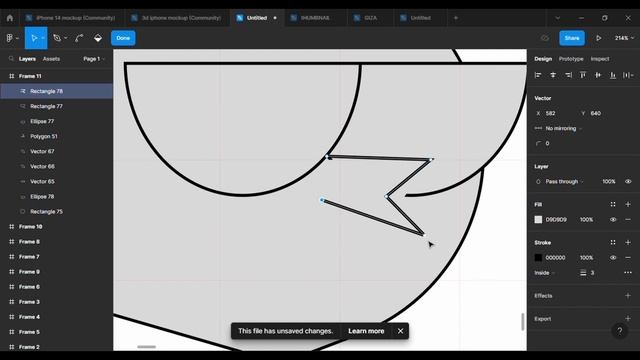Click the layer opacity 100% field
The height and width of the screenshot is (360, 640).
(x=609, y=182)
